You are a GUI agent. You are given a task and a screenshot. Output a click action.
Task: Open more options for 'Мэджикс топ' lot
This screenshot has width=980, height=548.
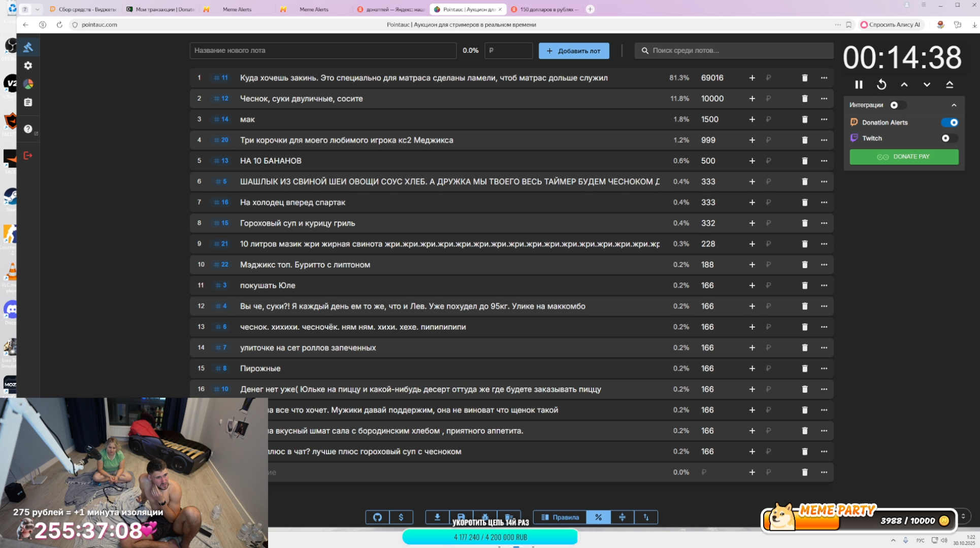coord(824,265)
